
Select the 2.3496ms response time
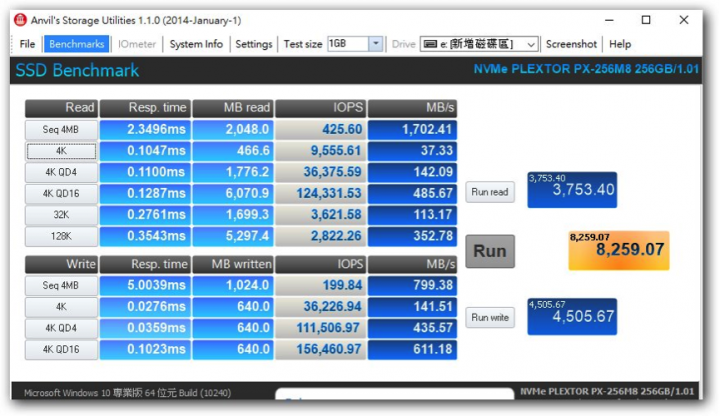pos(145,129)
